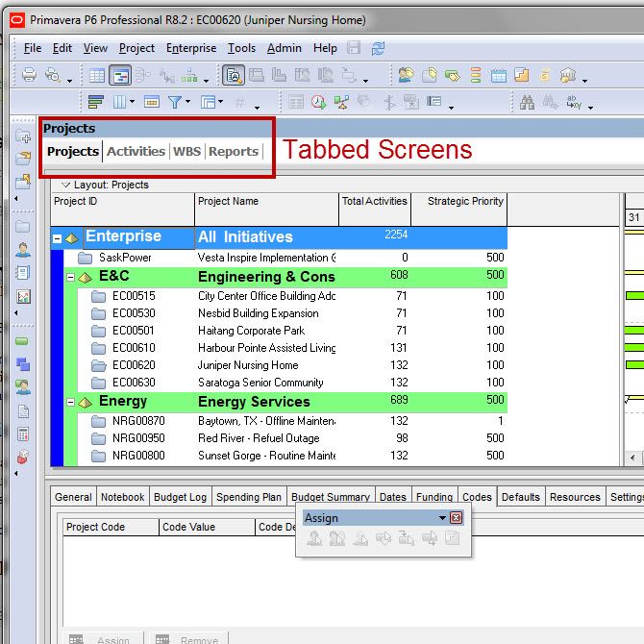Image resolution: width=644 pixels, height=644 pixels.
Task: Click the Filter funnel icon
Action: tap(175, 102)
